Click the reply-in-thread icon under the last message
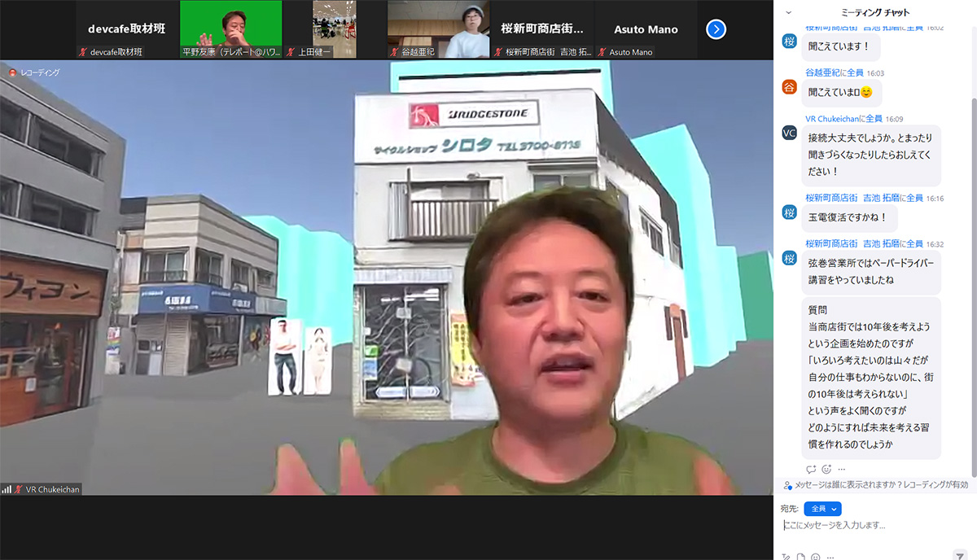 [x=811, y=470]
